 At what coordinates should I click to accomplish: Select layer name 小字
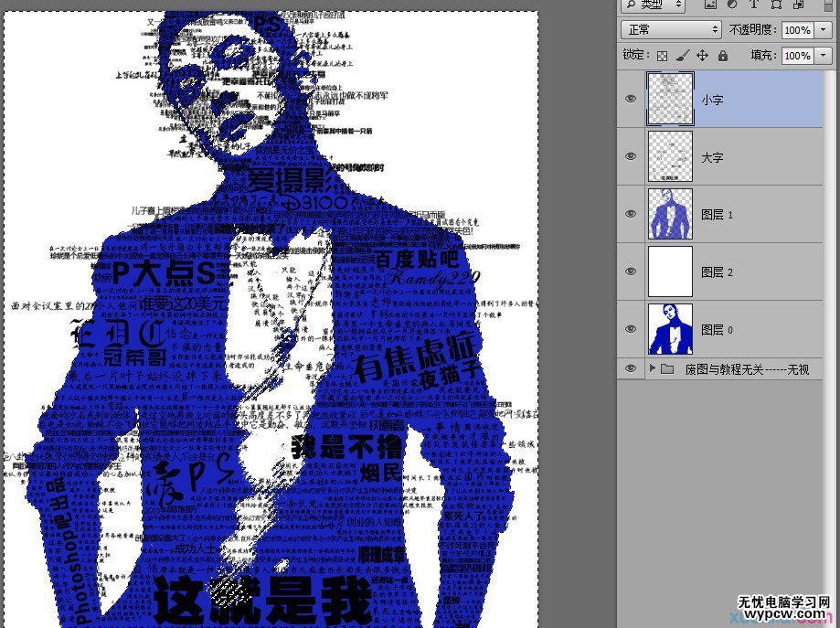[x=712, y=100]
